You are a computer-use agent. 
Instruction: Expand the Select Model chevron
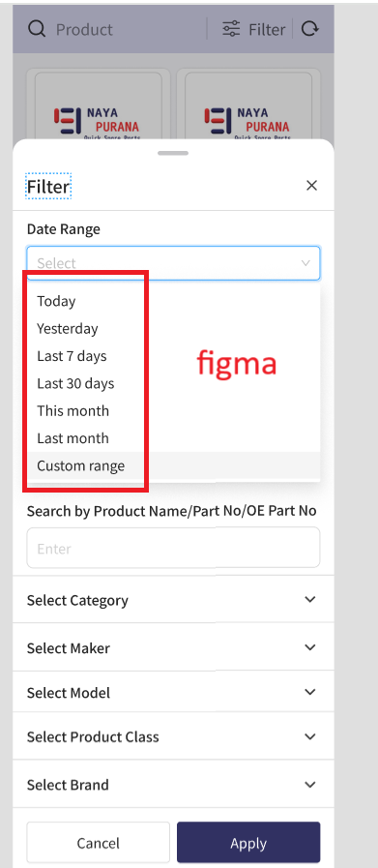[310, 692]
